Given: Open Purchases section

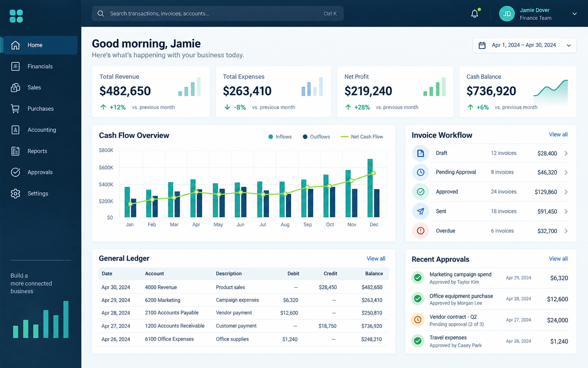Looking at the screenshot, I should (40, 109).
